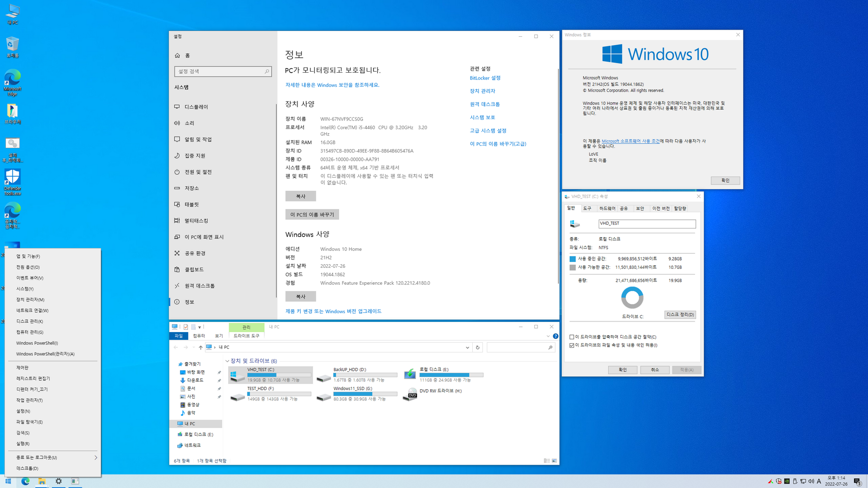Open 소리 sound settings
Image resolution: width=868 pixels, height=488 pixels.
(x=223, y=123)
